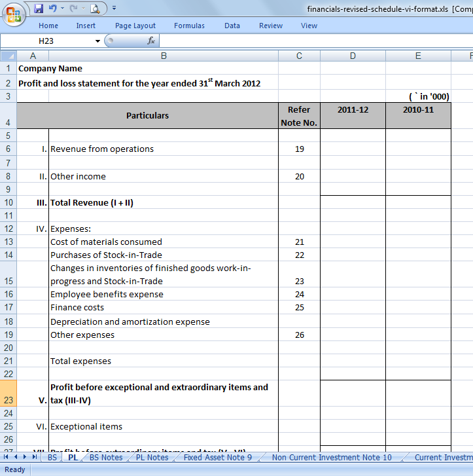The width and height of the screenshot is (473, 476).
Task: Select row 4 header
Action: (x=9, y=116)
